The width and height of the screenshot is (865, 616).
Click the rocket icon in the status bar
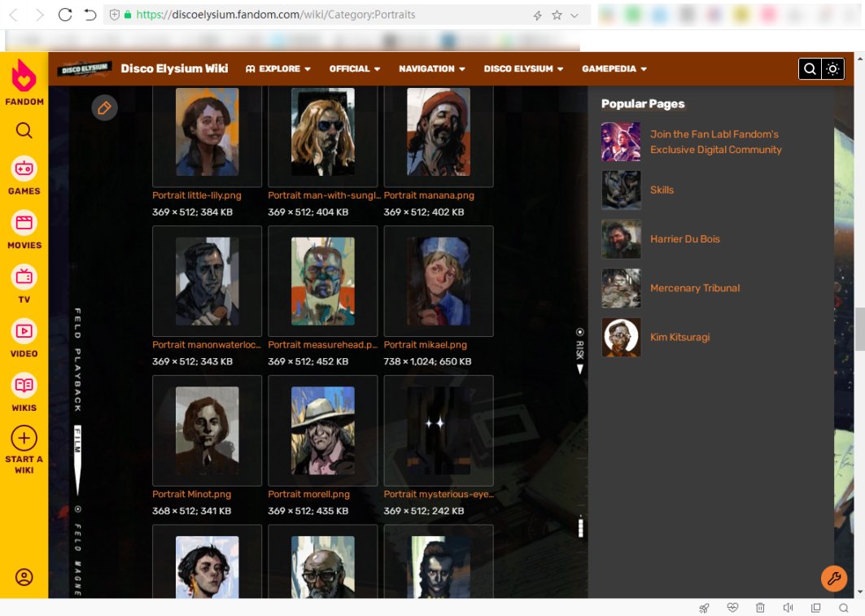(x=705, y=608)
